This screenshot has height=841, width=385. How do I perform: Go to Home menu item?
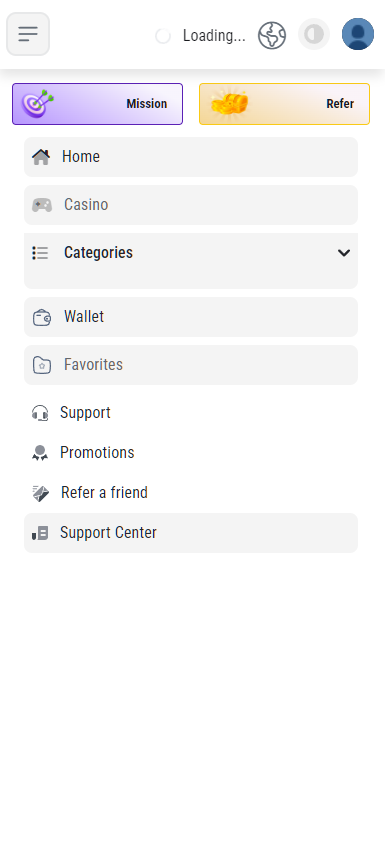click(x=191, y=157)
